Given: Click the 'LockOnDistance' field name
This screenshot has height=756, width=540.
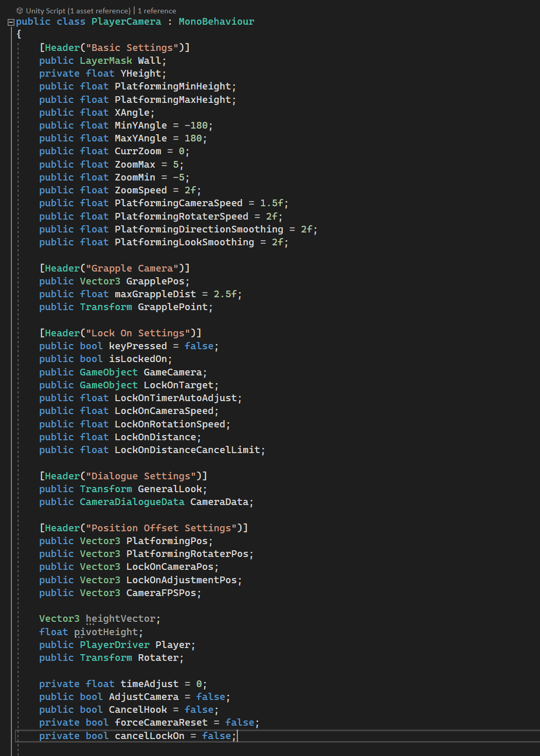Looking at the screenshot, I should coord(155,437).
